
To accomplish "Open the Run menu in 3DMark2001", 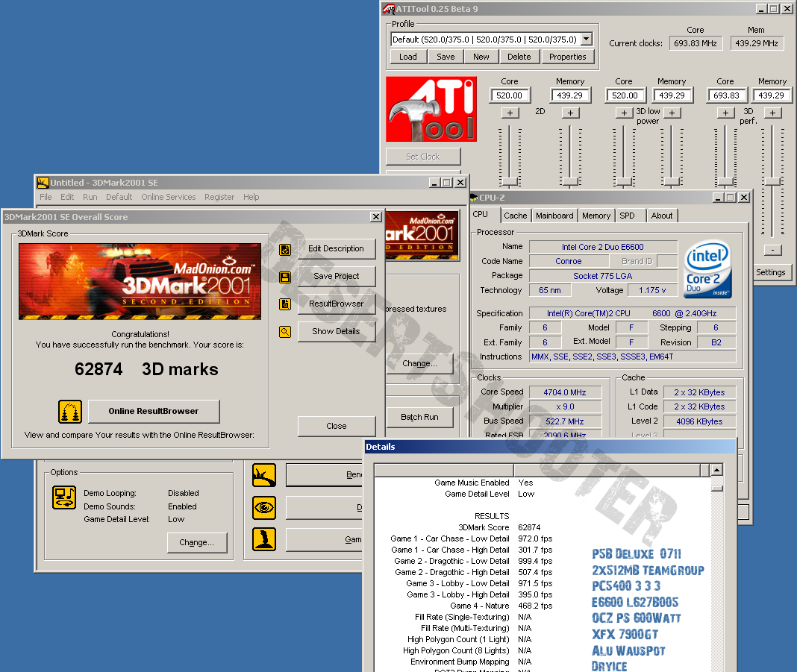I will [x=90, y=197].
